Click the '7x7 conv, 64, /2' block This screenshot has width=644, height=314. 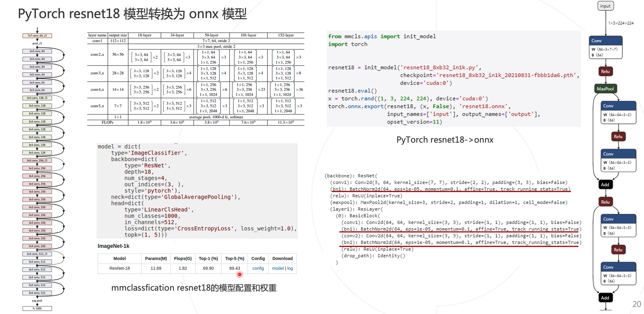[37, 36]
